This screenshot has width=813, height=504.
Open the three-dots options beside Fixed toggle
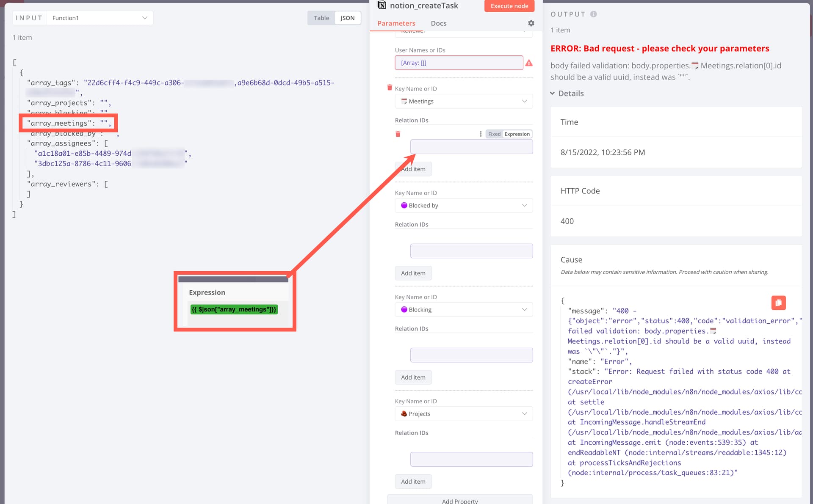(480, 134)
